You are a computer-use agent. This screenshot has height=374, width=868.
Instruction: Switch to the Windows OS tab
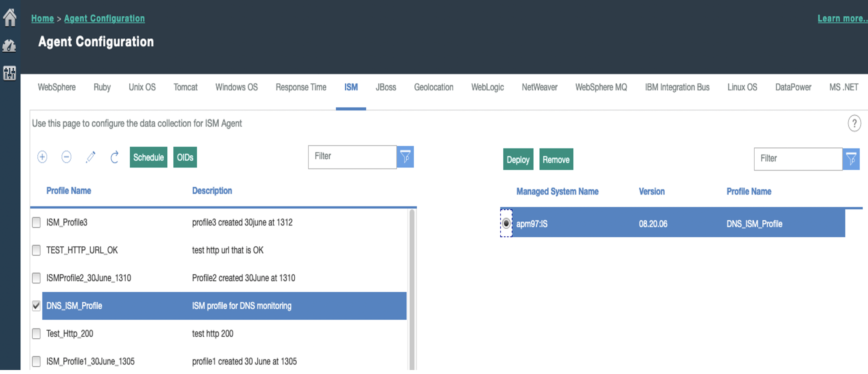tap(237, 87)
